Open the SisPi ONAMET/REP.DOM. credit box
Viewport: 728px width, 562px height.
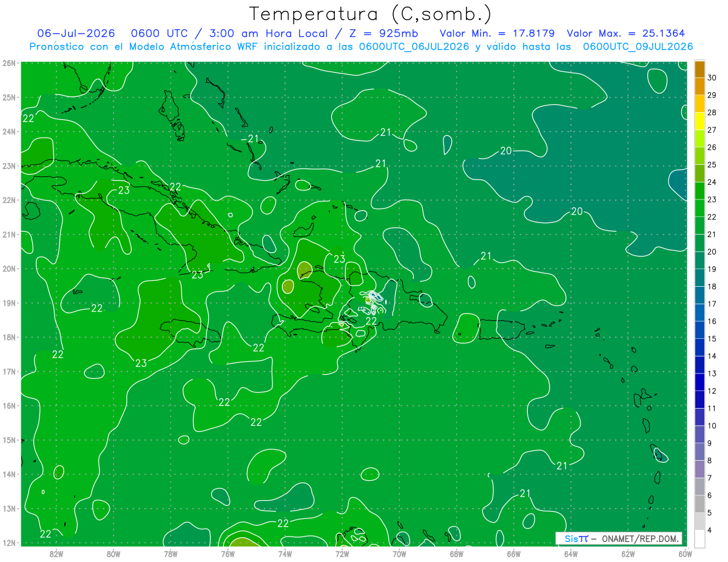tap(619, 538)
